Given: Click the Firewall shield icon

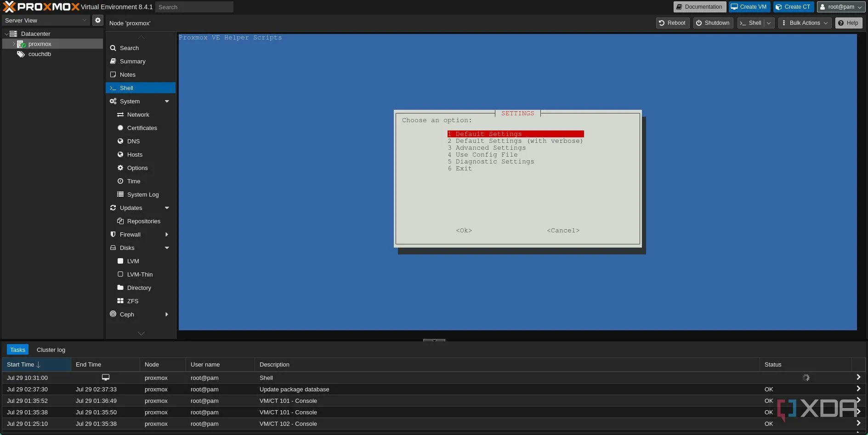Looking at the screenshot, I should coord(113,234).
